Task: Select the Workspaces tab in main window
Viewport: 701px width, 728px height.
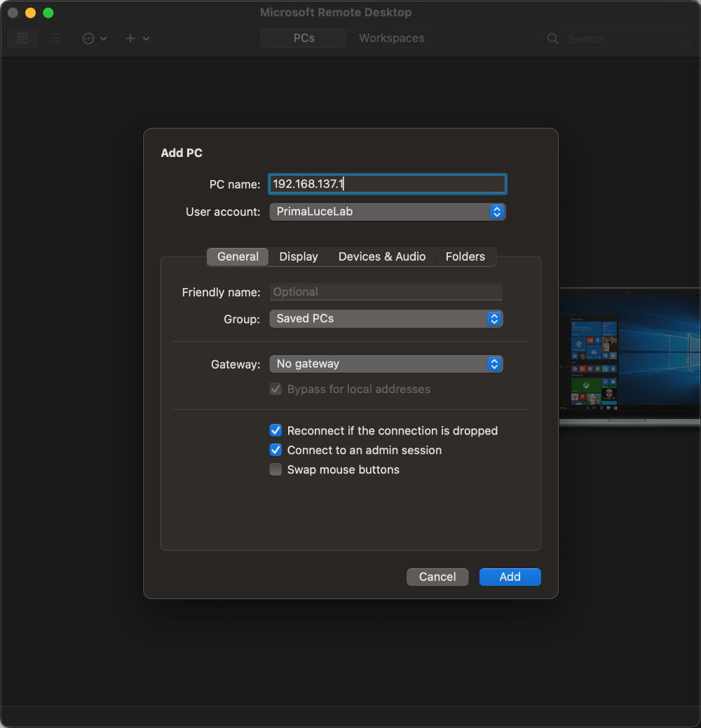Action: pyautogui.click(x=392, y=38)
